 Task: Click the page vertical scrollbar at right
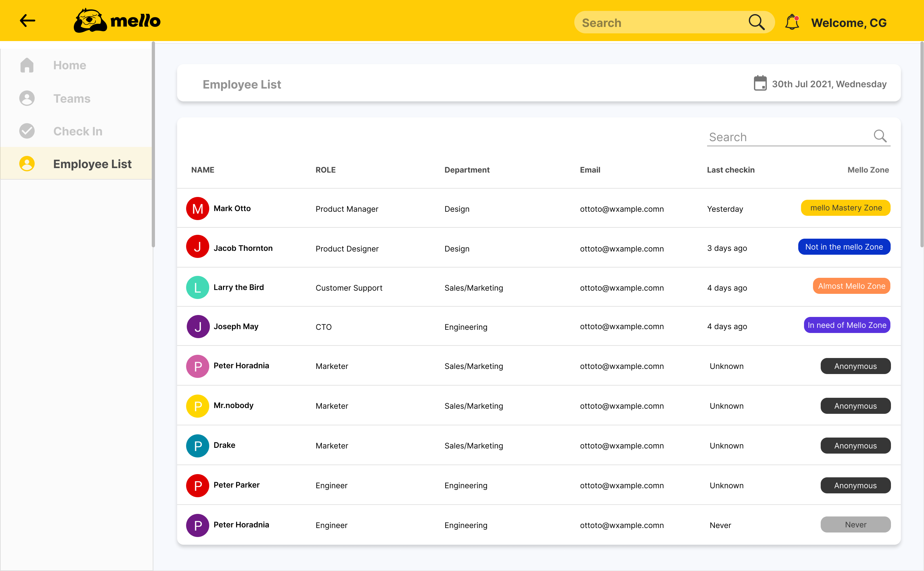point(922,144)
